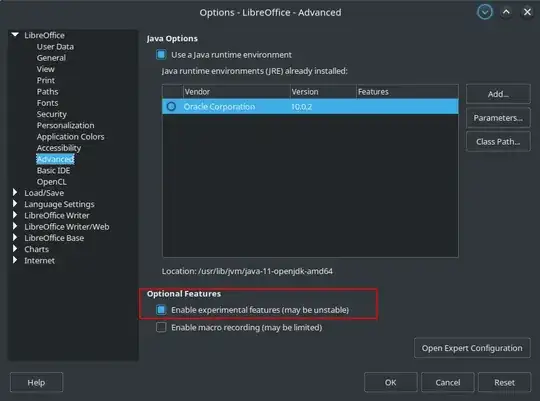Open the Personalization settings page
Screen dimensions: 540x401
tap(65, 125)
